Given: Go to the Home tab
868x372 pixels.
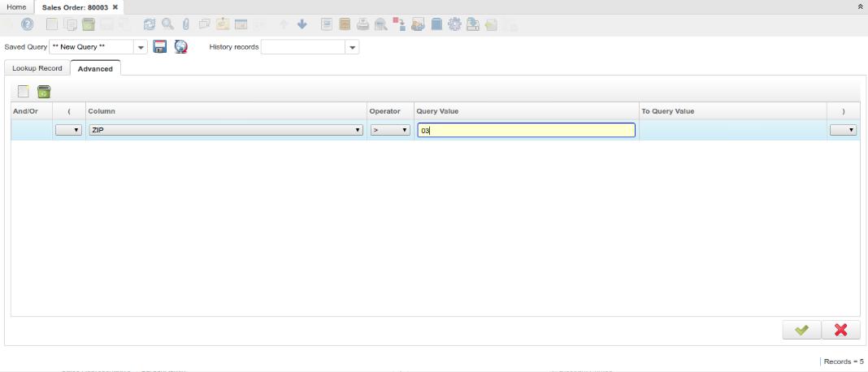Looking at the screenshot, I should [x=16, y=6].
